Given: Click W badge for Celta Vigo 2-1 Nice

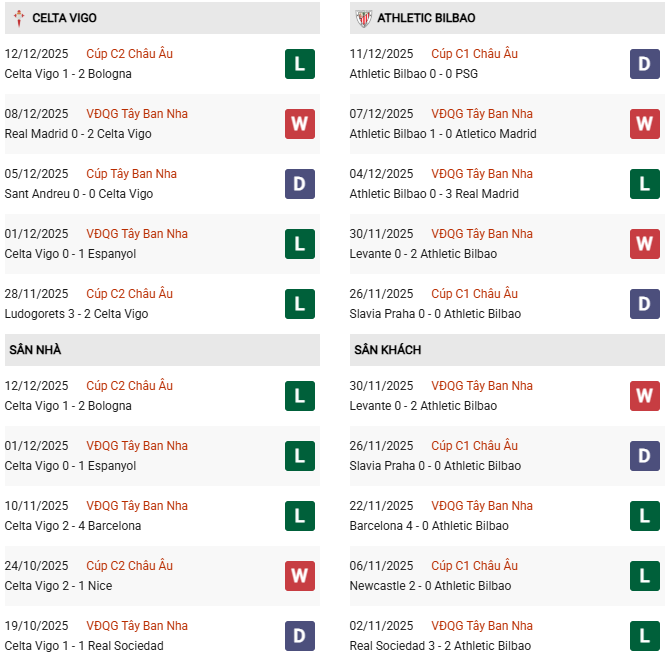Looking at the screenshot, I should pos(300,576).
